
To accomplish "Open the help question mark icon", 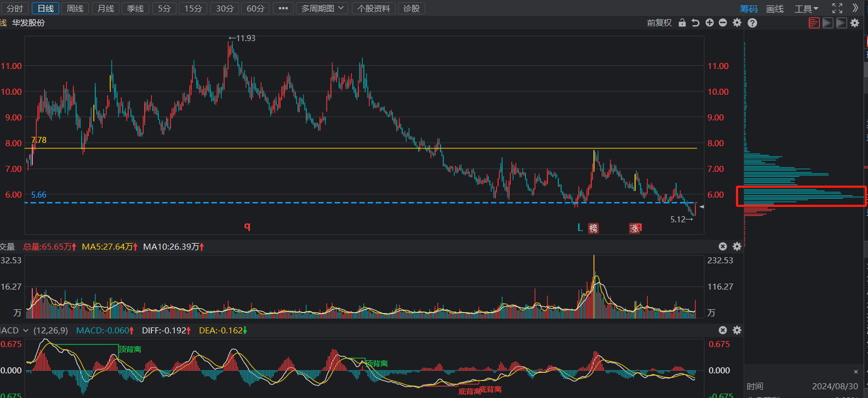I will 752,23.
